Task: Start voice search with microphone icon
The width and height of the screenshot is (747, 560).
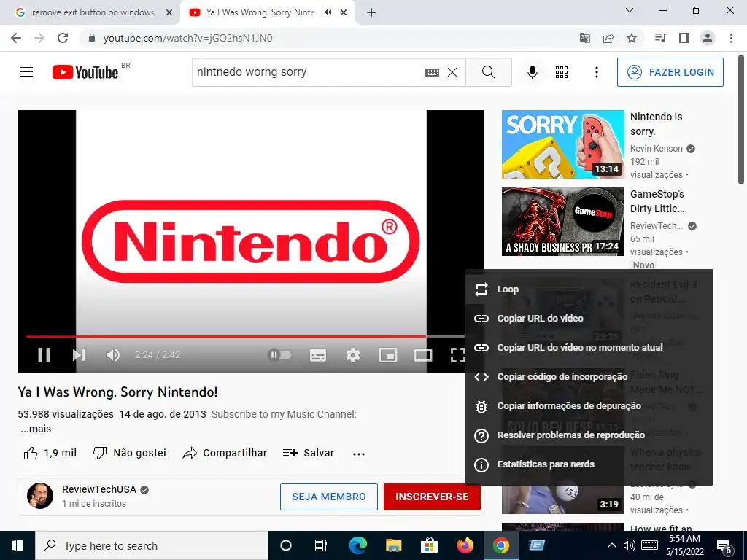Action: pos(533,72)
